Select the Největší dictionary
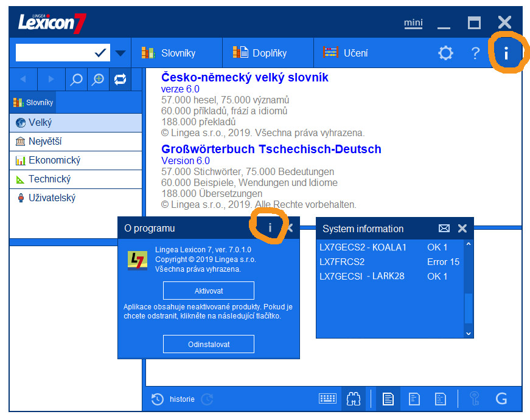This screenshot has height=420, width=530. 75,142
